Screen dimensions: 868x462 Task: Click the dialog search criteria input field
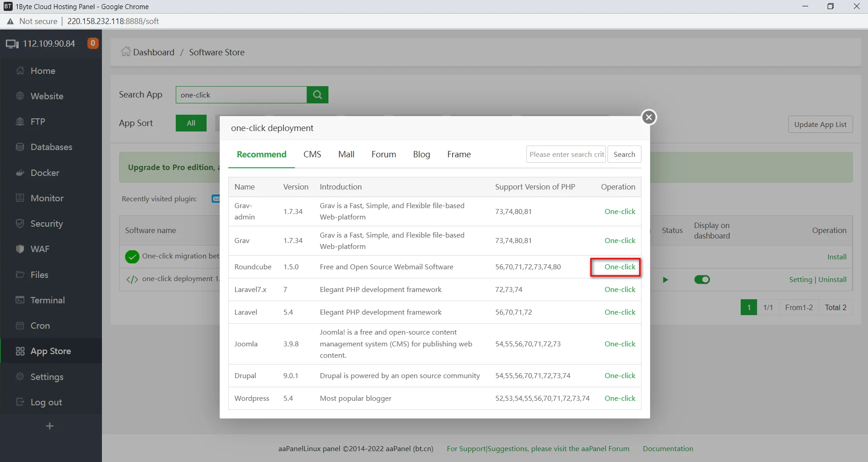click(566, 154)
